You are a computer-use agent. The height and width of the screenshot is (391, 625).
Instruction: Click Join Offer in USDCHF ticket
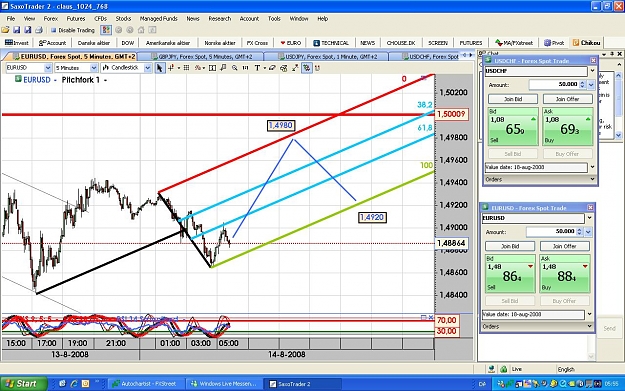(x=567, y=99)
